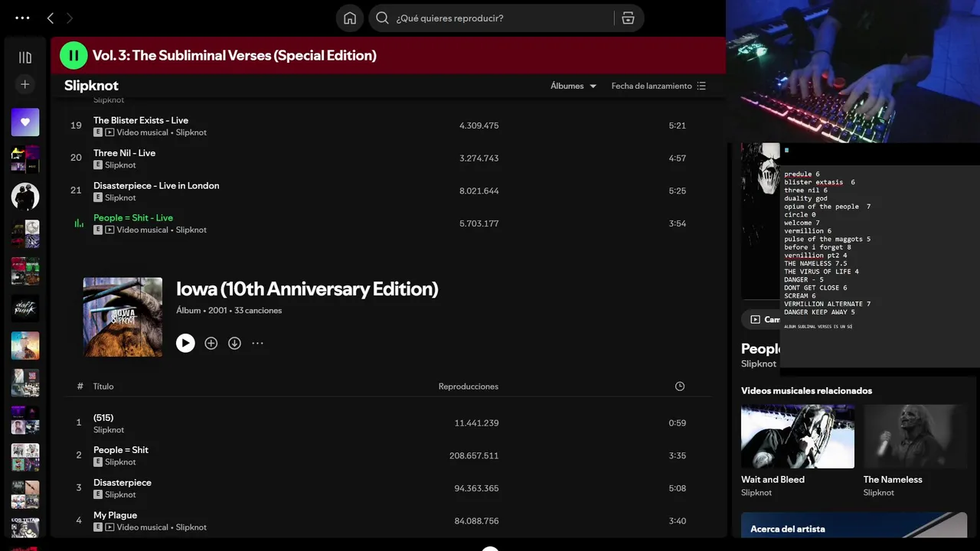This screenshot has width=980, height=551.
Task: Click the Slipknot page heading
Action: click(x=91, y=86)
